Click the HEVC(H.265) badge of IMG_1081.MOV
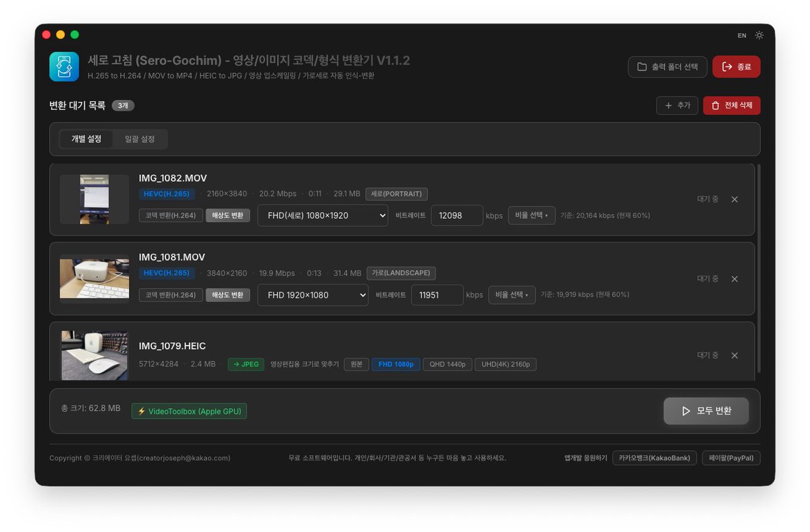Image resolution: width=810 pixels, height=532 pixels. pos(167,273)
